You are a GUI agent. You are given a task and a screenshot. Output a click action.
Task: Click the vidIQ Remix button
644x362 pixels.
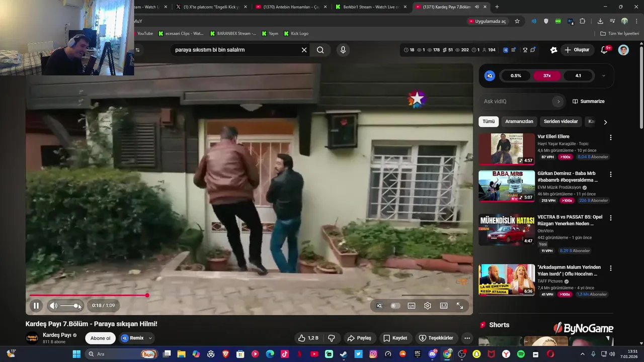point(132,338)
